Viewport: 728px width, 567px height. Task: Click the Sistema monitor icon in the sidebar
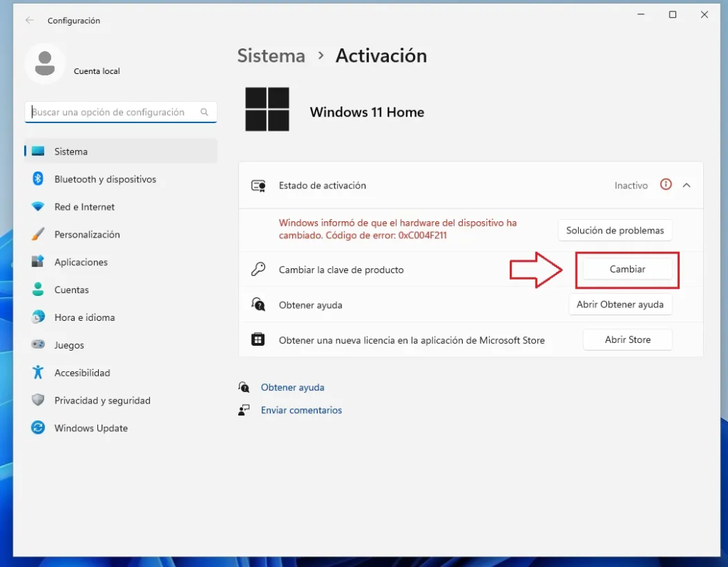[x=38, y=151]
